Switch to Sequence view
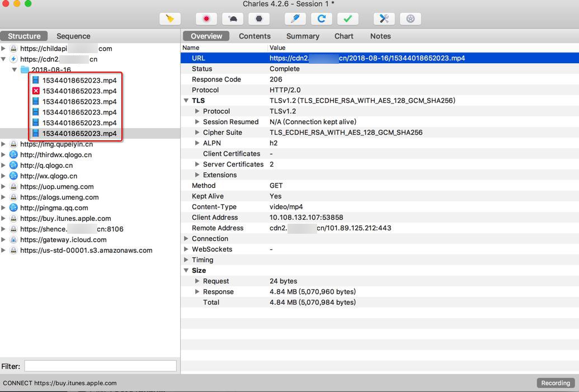The width and height of the screenshot is (579, 392). pyautogui.click(x=73, y=36)
